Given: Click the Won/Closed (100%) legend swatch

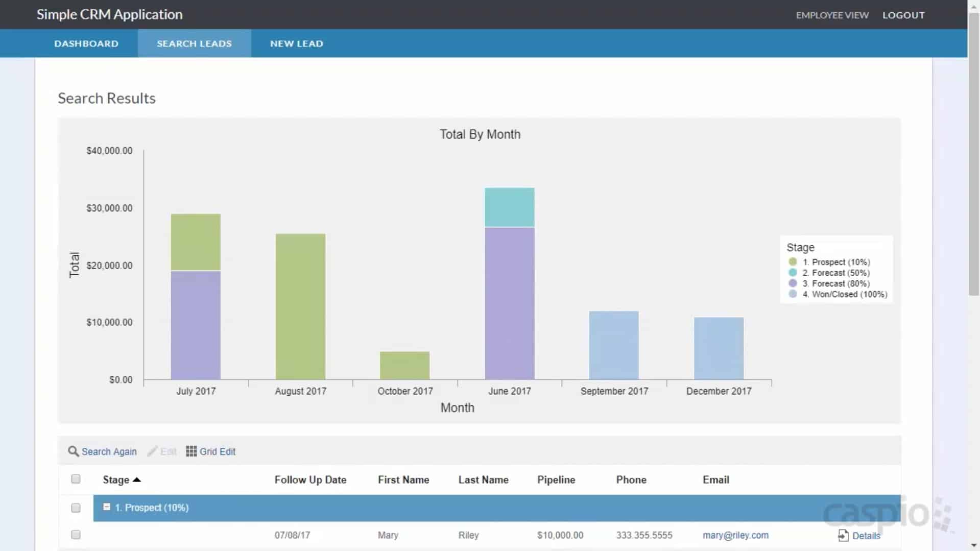Looking at the screenshot, I should (793, 294).
